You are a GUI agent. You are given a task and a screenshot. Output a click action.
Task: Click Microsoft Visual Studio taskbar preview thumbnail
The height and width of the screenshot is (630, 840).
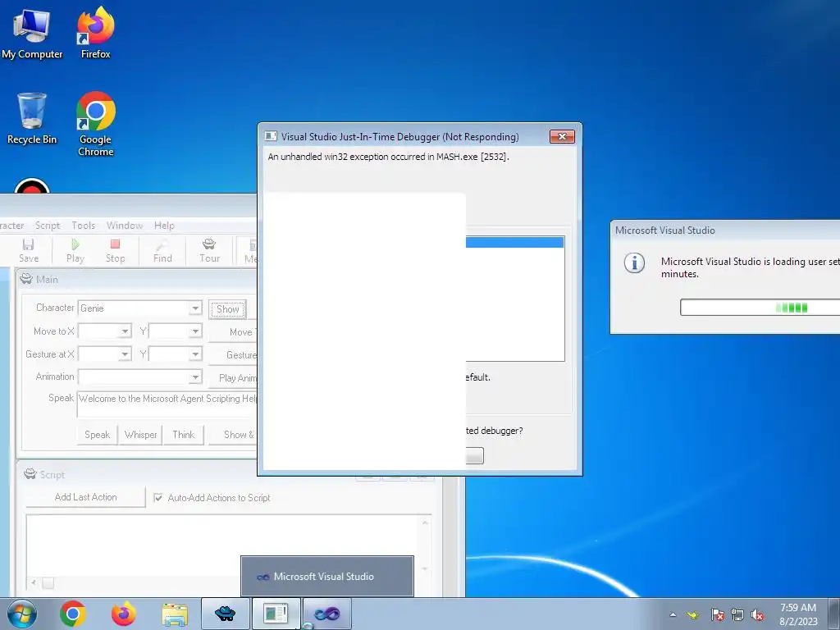[327, 577]
